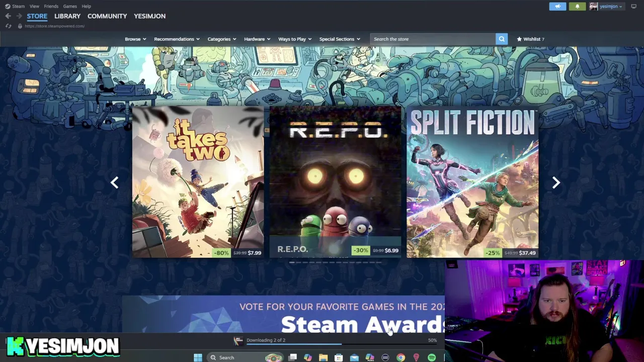
Task: Open the View menu
Action: pyautogui.click(x=34, y=7)
